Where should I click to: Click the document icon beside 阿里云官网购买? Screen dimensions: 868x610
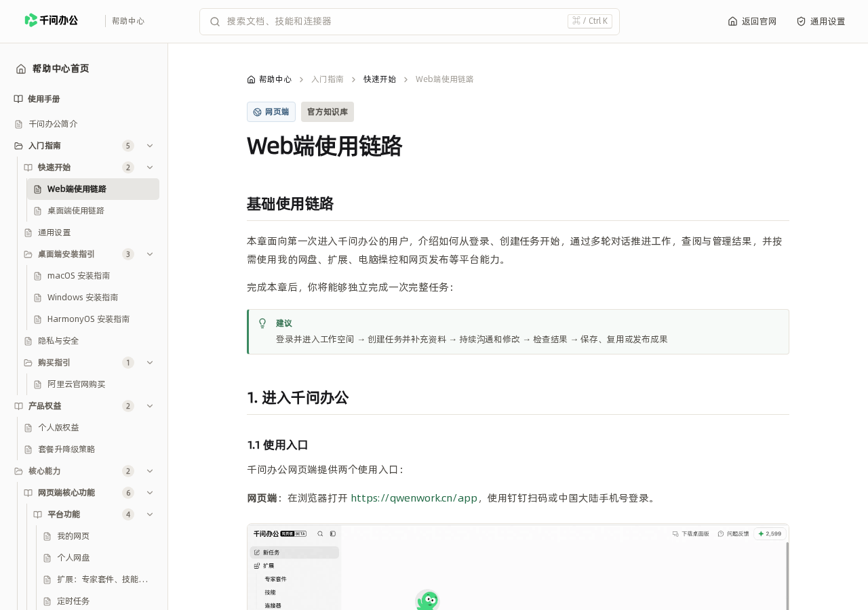point(38,384)
